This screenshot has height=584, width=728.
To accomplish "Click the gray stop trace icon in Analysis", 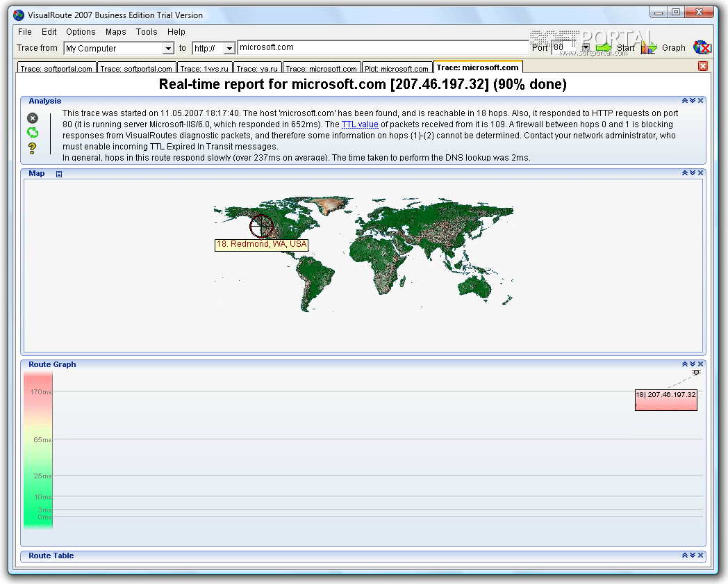I will click(33, 118).
